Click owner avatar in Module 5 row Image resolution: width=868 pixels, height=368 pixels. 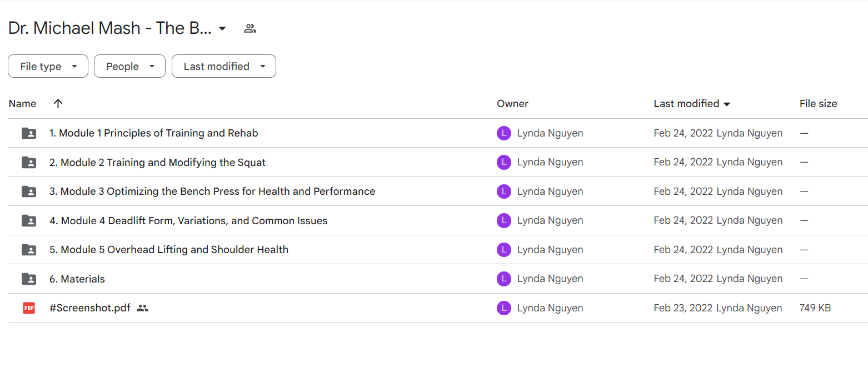click(504, 250)
